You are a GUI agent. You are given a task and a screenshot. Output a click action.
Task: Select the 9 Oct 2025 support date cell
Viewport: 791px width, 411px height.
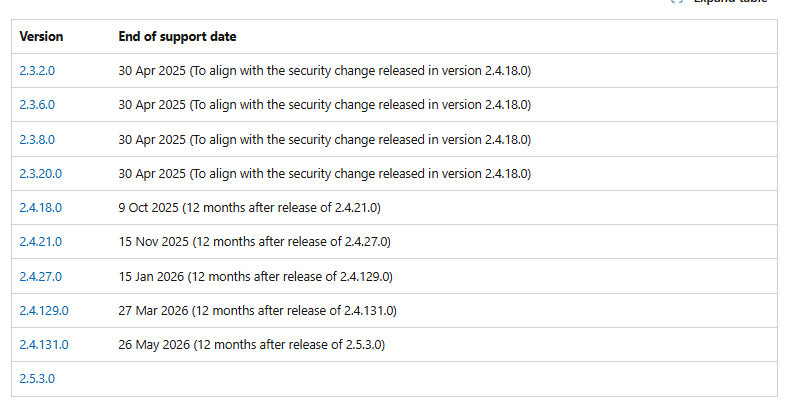click(x=444, y=208)
